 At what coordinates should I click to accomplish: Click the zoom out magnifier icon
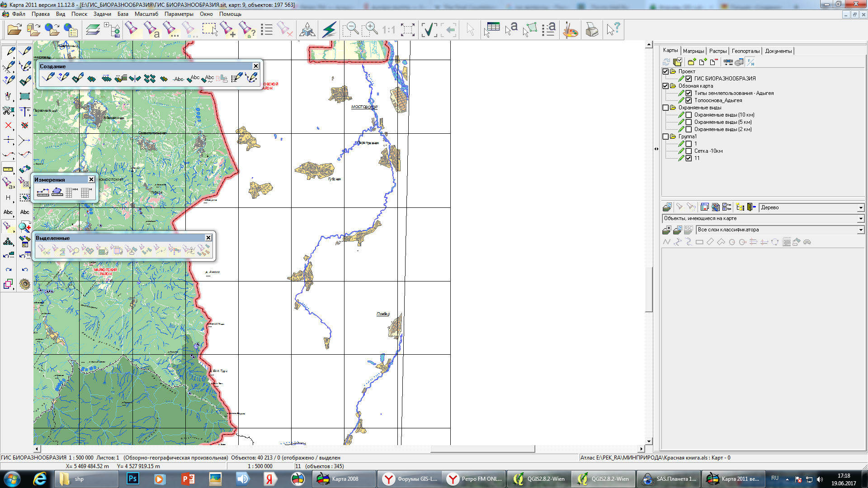pyautogui.click(x=350, y=30)
